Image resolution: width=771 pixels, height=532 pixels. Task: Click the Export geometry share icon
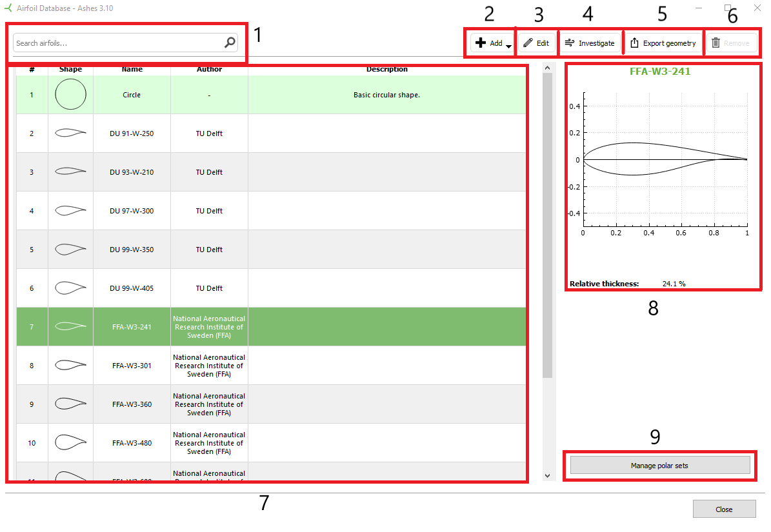[x=634, y=43]
